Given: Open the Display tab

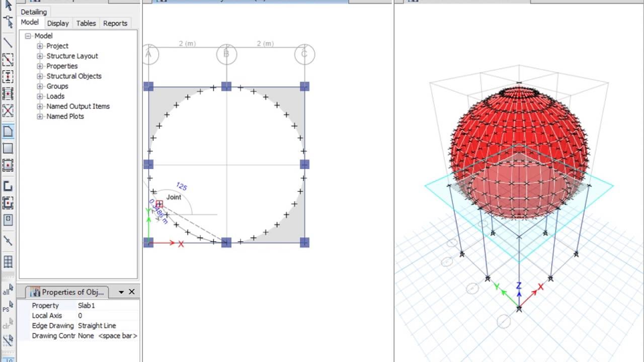Looking at the screenshot, I should tap(58, 23).
